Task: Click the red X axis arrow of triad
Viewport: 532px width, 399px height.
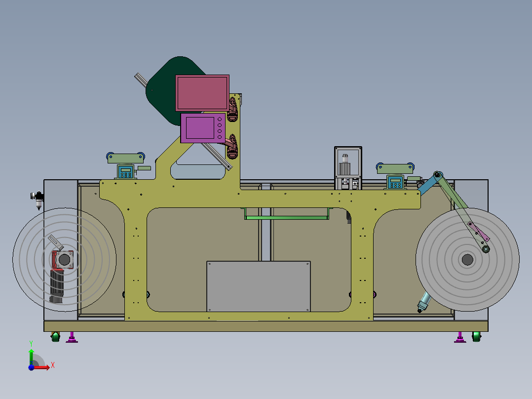Action: tap(41, 367)
